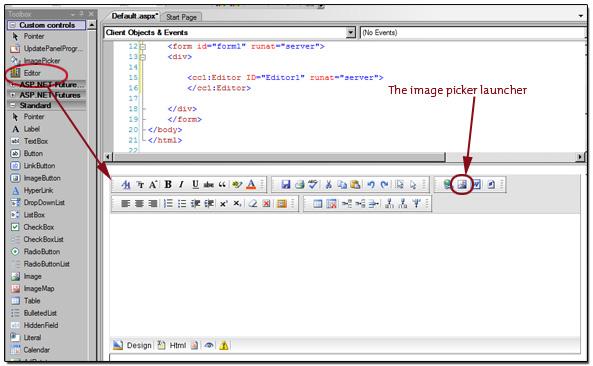Click the paste from Word icon
The width and height of the screenshot is (593, 366).
tap(477, 185)
